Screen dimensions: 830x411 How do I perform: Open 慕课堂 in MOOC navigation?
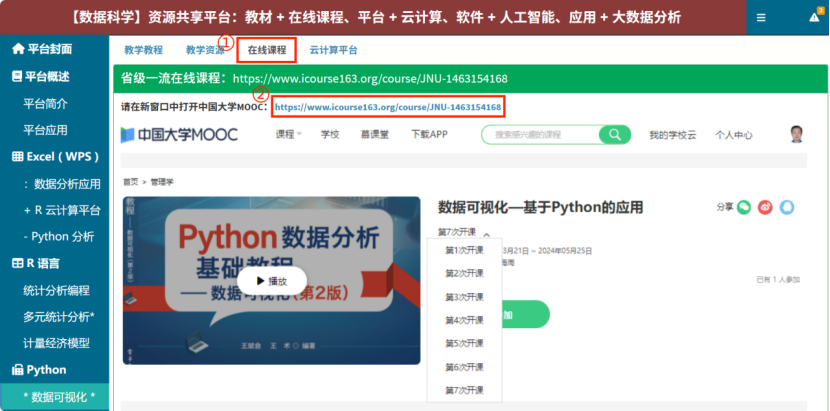coord(375,135)
